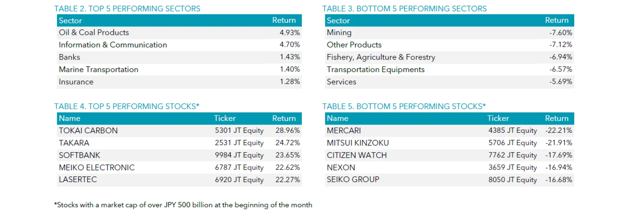Click the Table 5 Bottom 5 Performing Stocks title

coord(404,106)
